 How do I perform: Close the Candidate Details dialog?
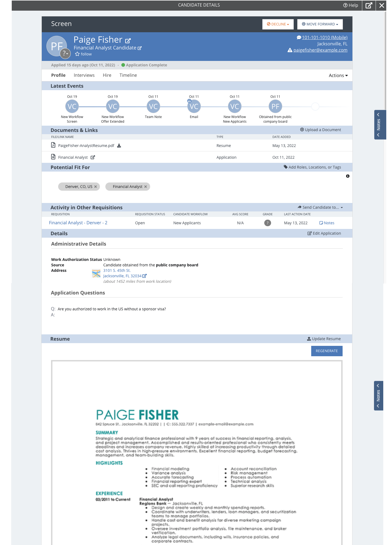click(381, 5)
